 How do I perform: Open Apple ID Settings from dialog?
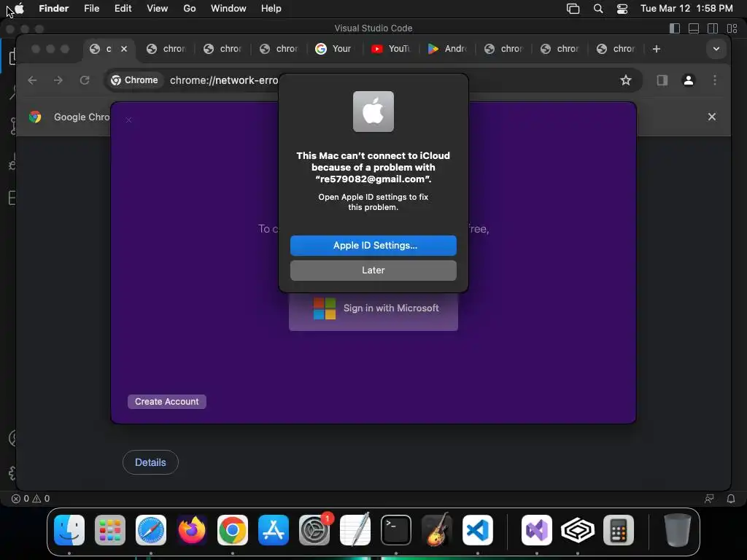(x=373, y=245)
